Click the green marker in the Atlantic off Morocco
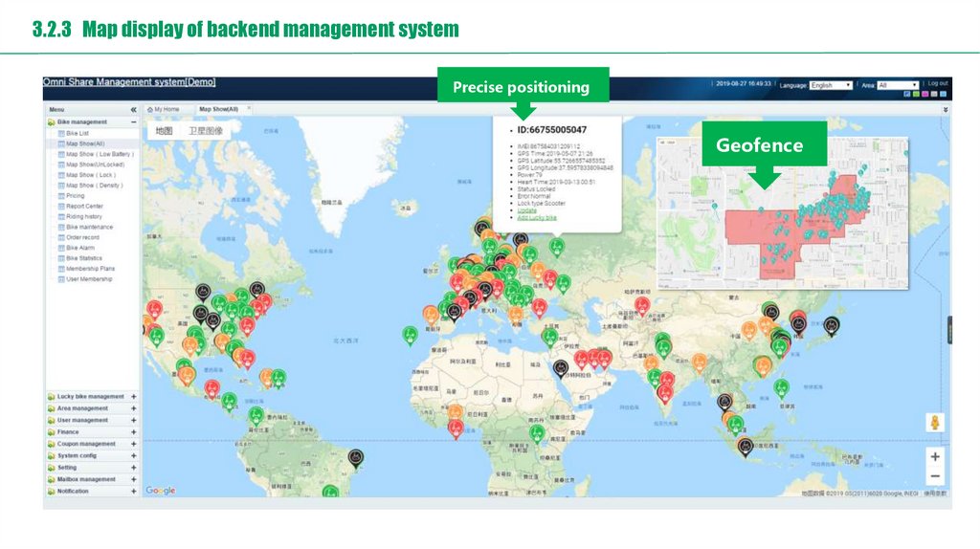The image size is (980, 549). tap(410, 336)
